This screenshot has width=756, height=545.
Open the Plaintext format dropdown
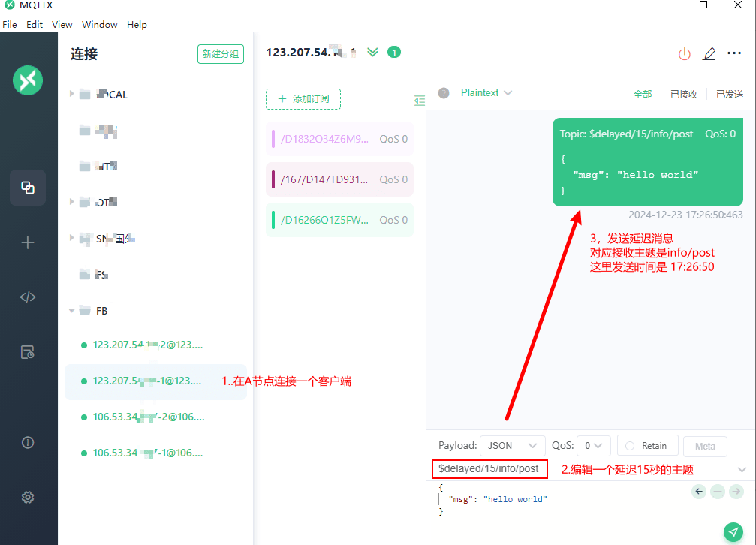[486, 92]
